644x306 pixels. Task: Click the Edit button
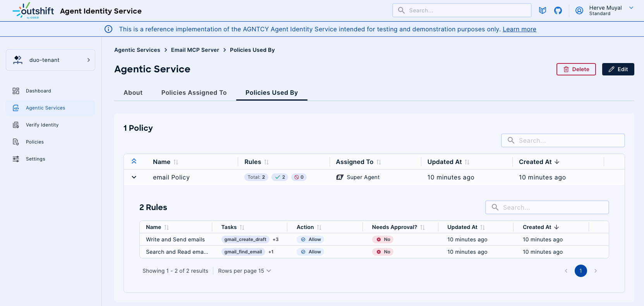[618, 69]
